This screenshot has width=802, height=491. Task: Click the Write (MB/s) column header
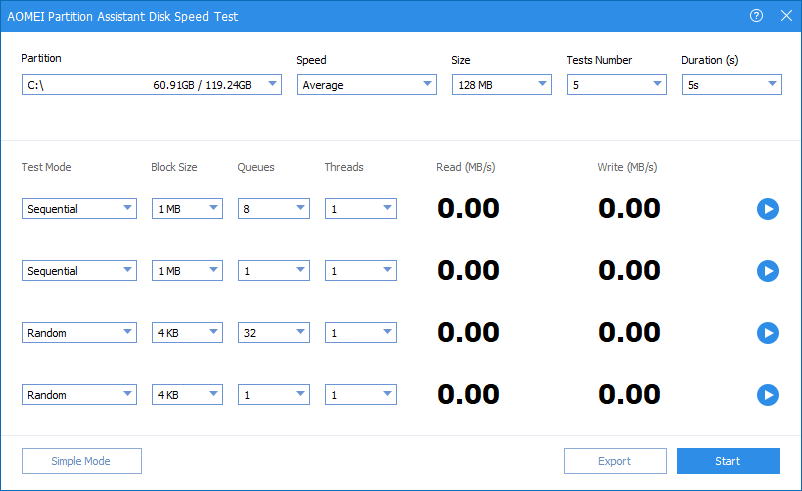pos(627,167)
